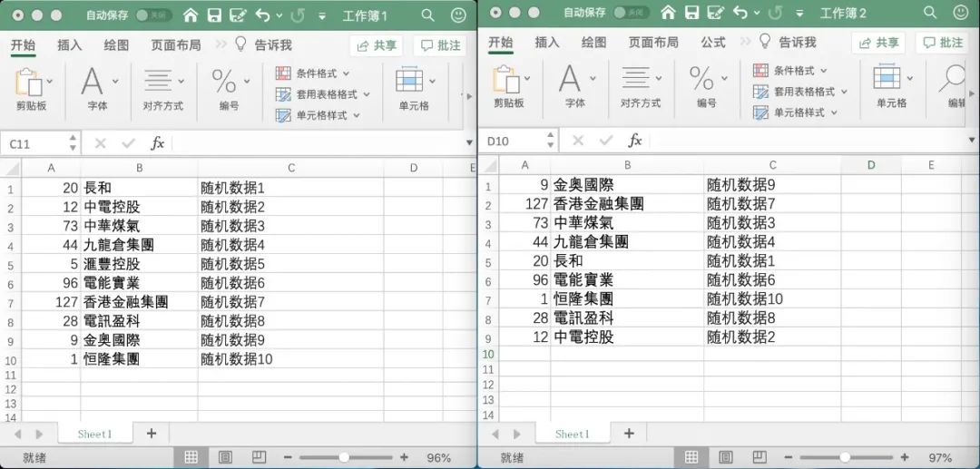Select cell 香港金融集團 in 工作簿1
Viewport: 980px width, 469px height.
click(140, 302)
